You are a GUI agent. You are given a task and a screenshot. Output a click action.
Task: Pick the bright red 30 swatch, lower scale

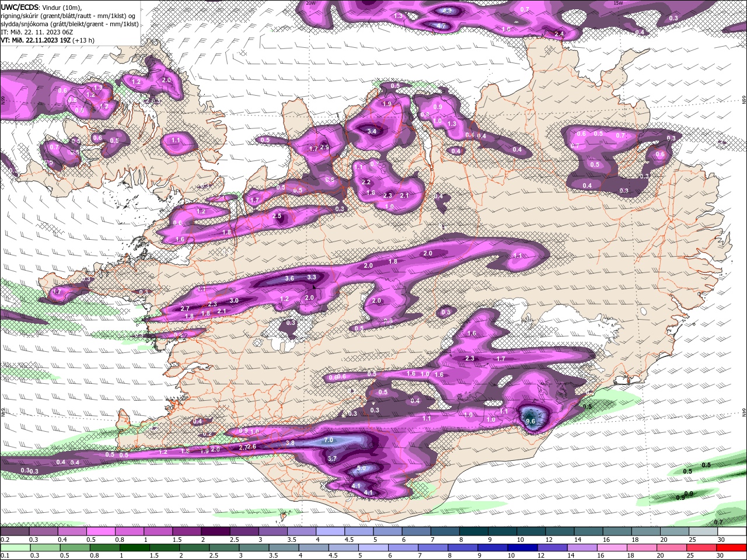[732, 547]
